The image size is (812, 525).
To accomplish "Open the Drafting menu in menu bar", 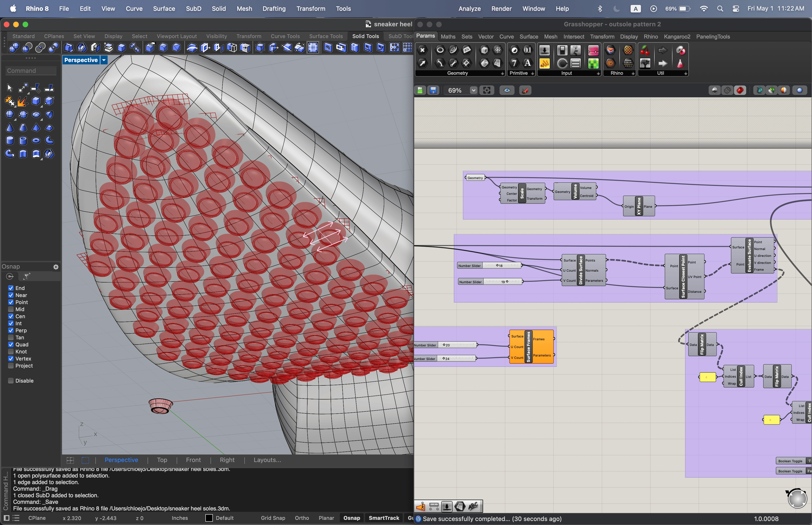I will [x=274, y=8].
